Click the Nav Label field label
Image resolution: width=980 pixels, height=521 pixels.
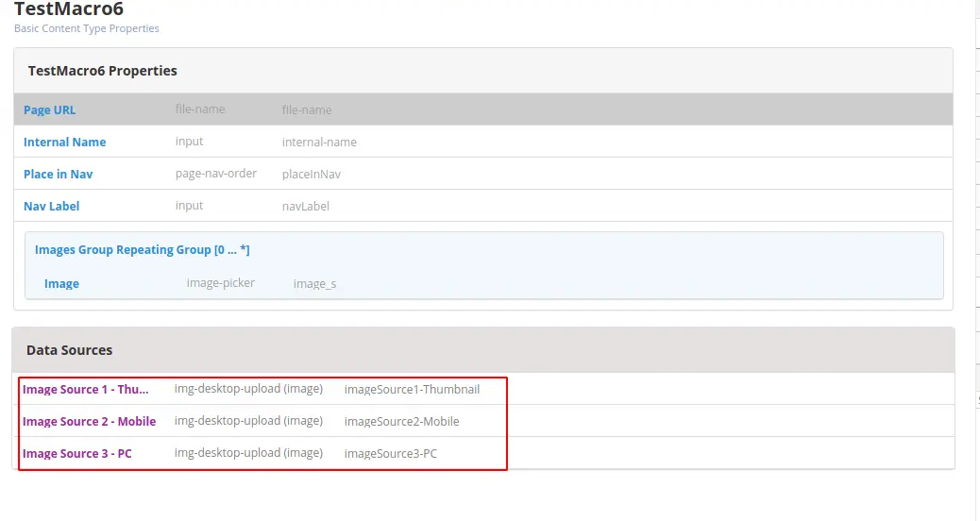click(x=52, y=207)
